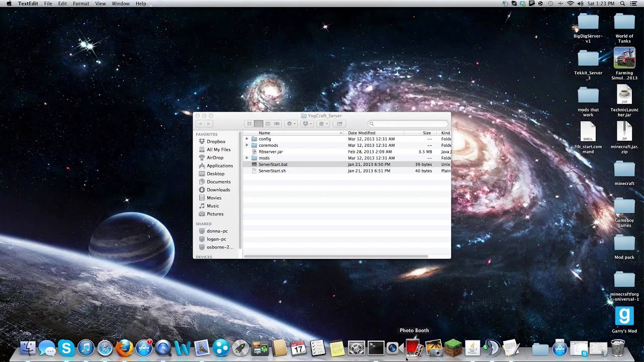The image size is (644, 362).
Task: Launch Skype from the Dock
Action: click(66, 348)
